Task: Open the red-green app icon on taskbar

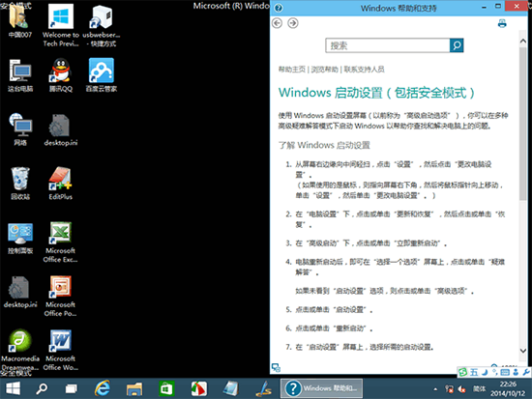Action: tap(199, 388)
